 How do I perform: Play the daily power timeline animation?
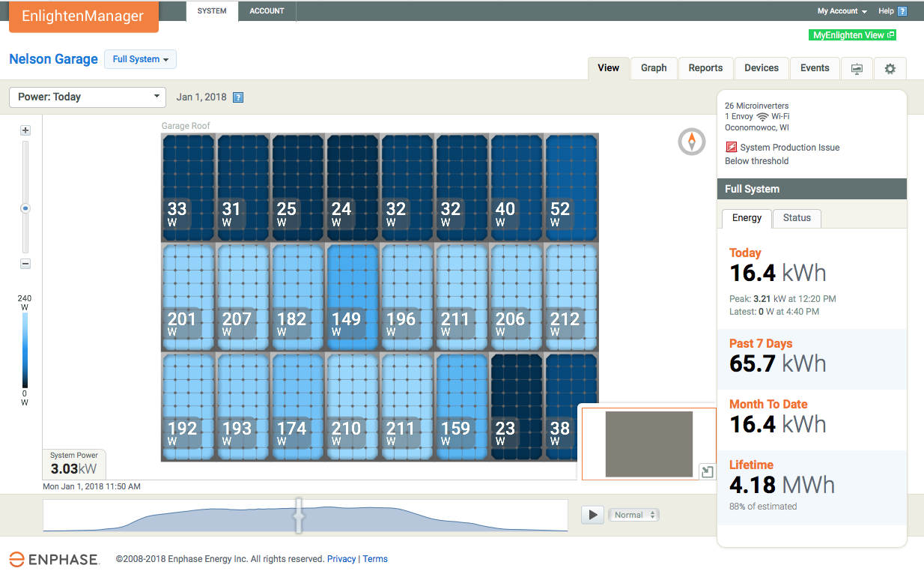point(593,515)
